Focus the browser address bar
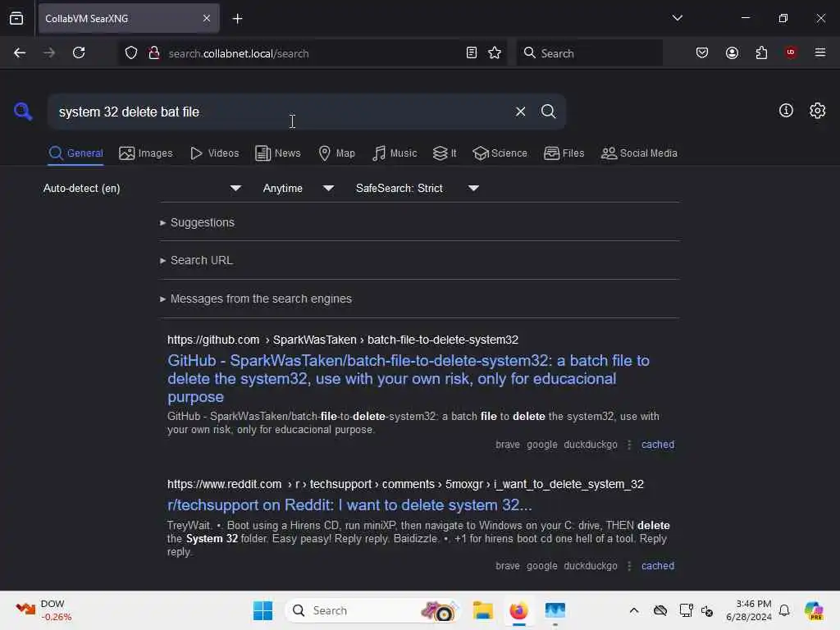This screenshot has width=840, height=630. tap(313, 53)
